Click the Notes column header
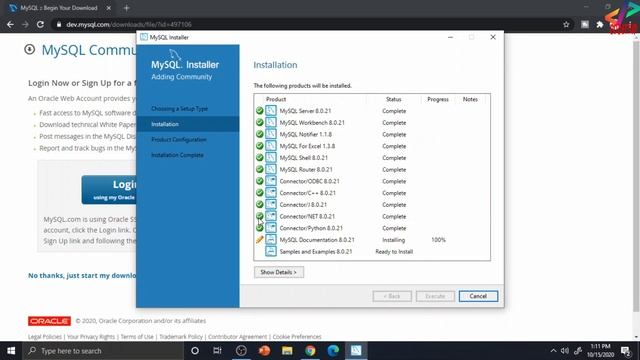The width and height of the screenshot is (640, 360). 470,99
